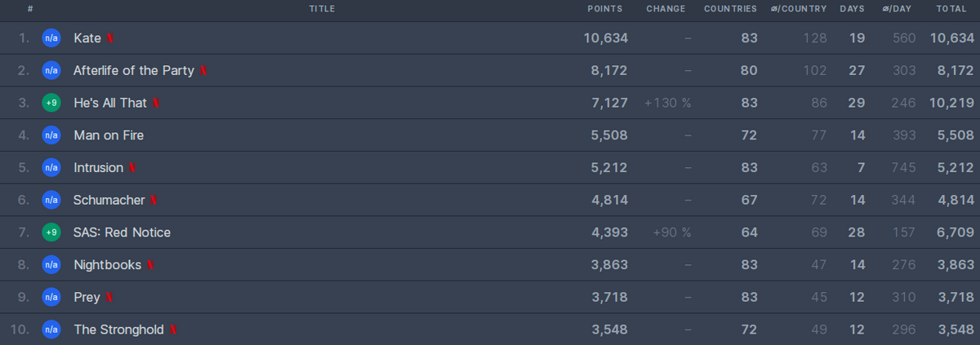Open the Man on Fire title link
The height and width of the screenshot is (345, 980).
(x=109, y=135)
